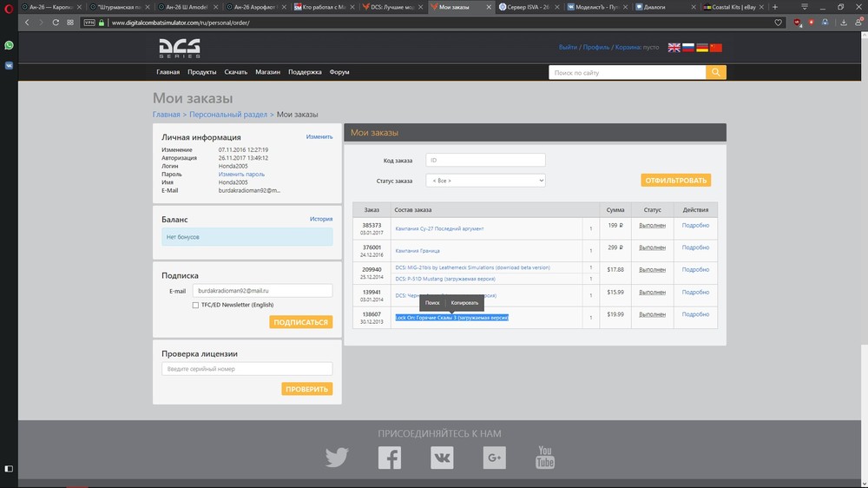Click Подробно for order 385373
The image size is (868, 488).
click(x=695, y=226)
